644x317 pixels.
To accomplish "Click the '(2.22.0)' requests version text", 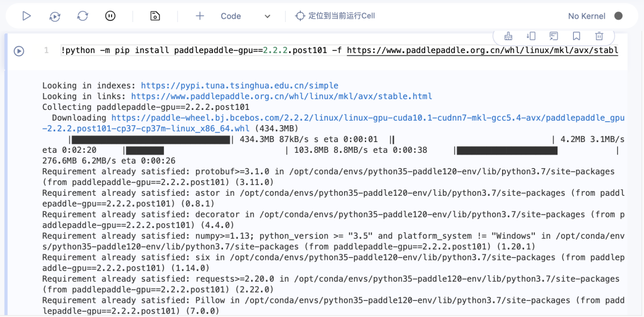I will pos(255,290).
